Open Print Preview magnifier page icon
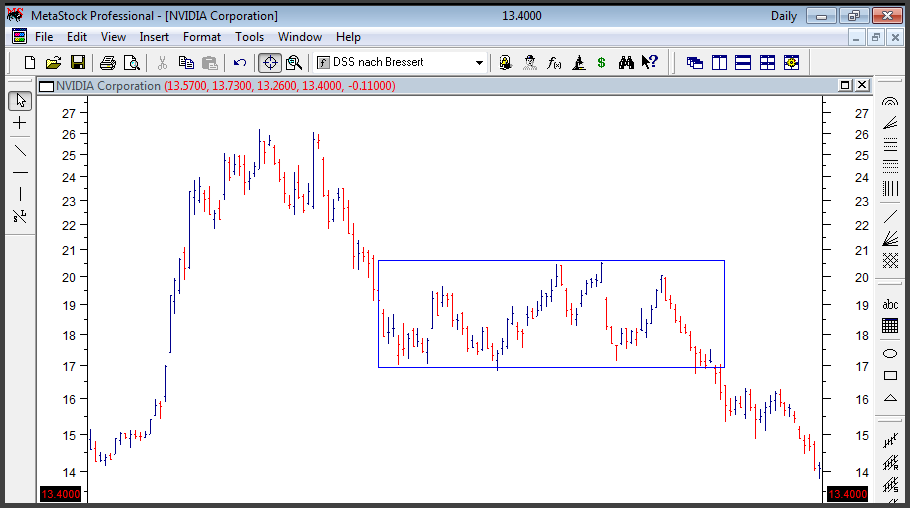The image size is (910, 508). coord(132,62)
